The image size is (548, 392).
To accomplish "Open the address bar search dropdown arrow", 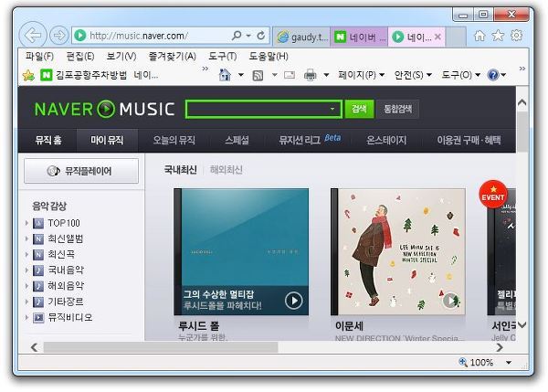I will (x=248, y=36).
